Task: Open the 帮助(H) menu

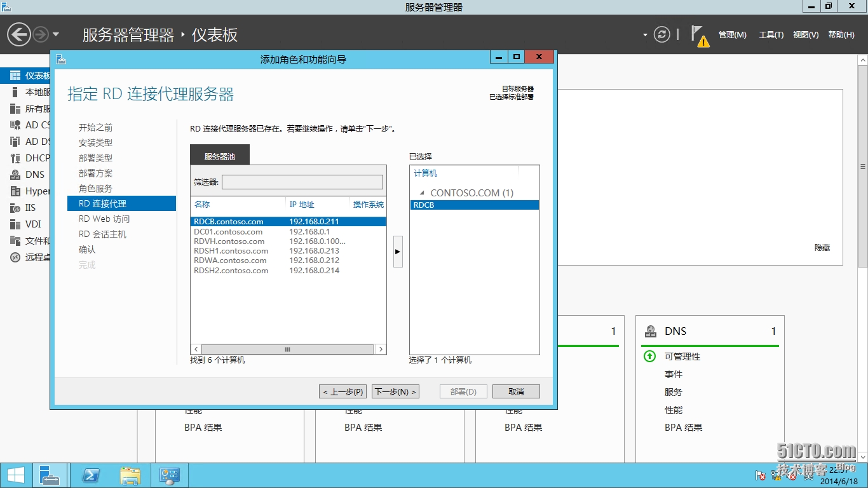Action: (841, 35)
